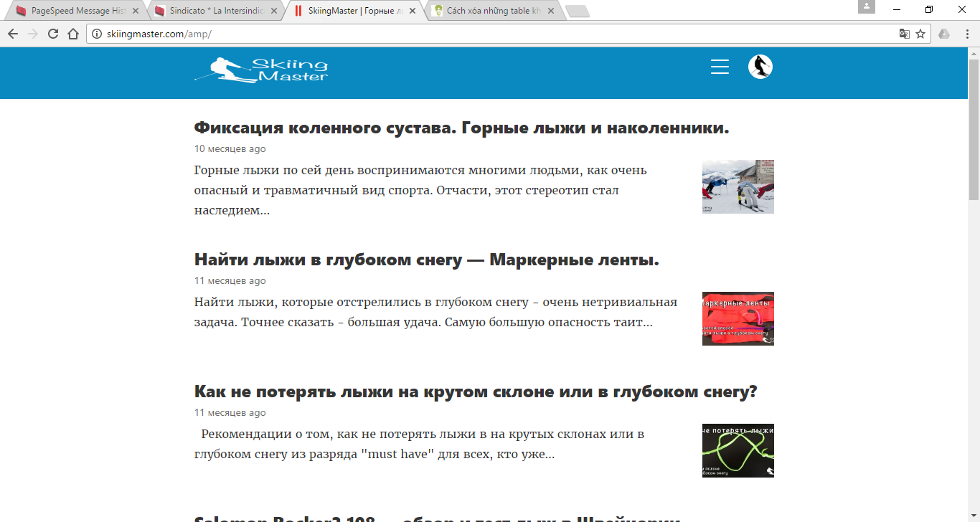Click the Google Drive extension icon
The width and height of the screenshot is (980, 522).
point(944,34)
